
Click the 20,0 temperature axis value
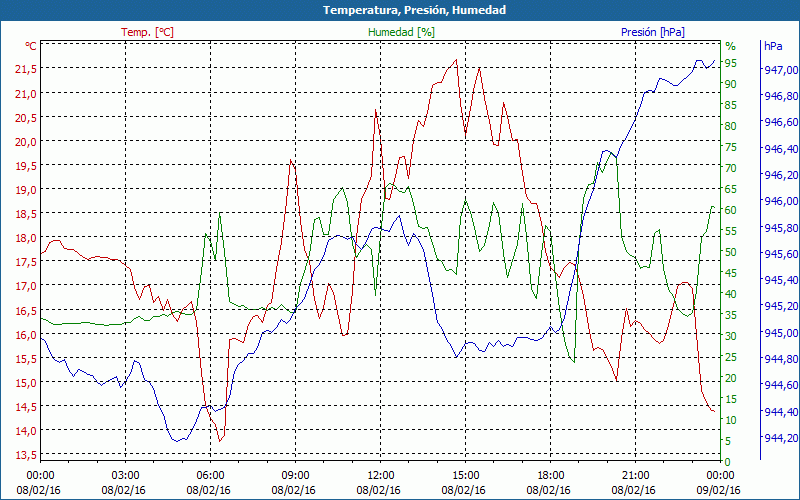pos(26,141)
